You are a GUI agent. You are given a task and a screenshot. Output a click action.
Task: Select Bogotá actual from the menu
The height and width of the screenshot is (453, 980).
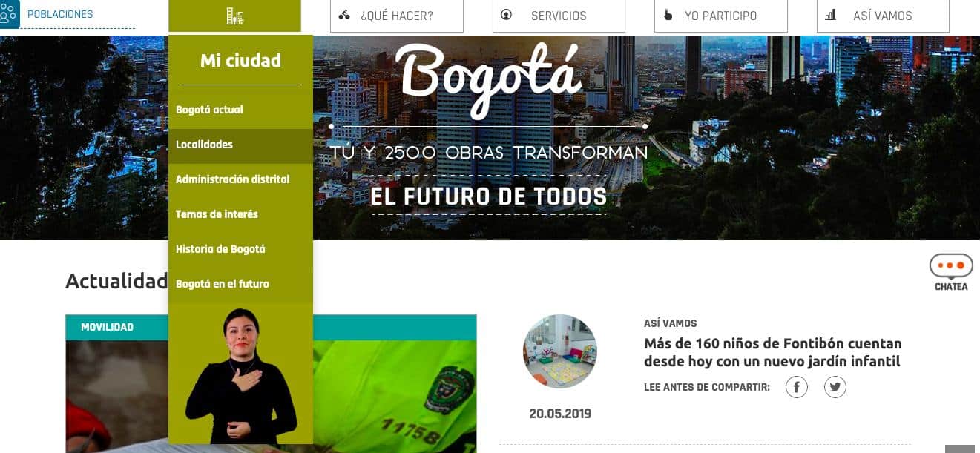click(209, 110)
